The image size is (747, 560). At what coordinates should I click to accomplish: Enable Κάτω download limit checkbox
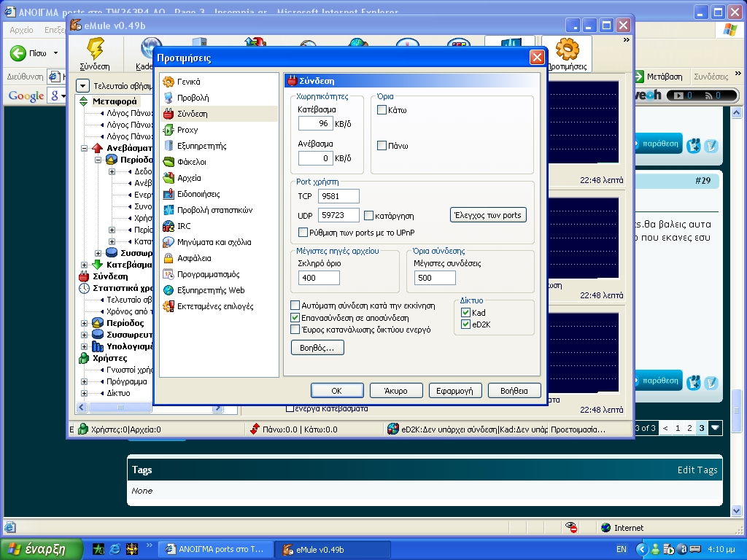coord(382,110)
